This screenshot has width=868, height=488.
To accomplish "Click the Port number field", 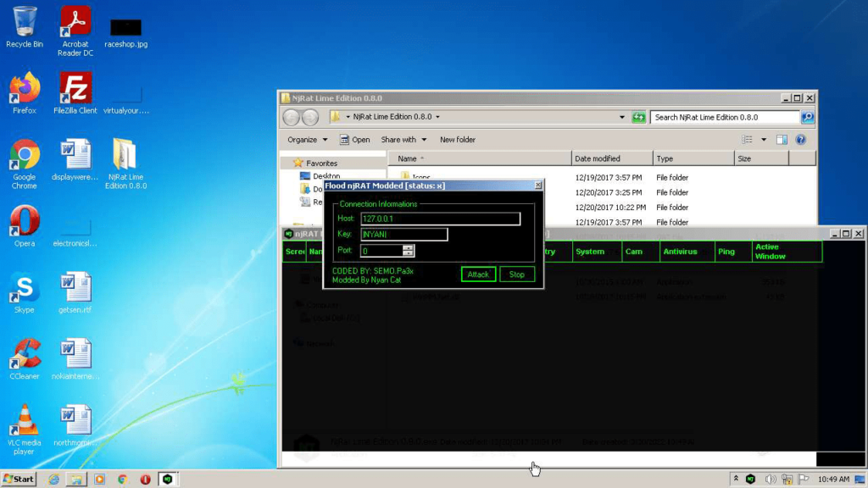I will point(382,251).
